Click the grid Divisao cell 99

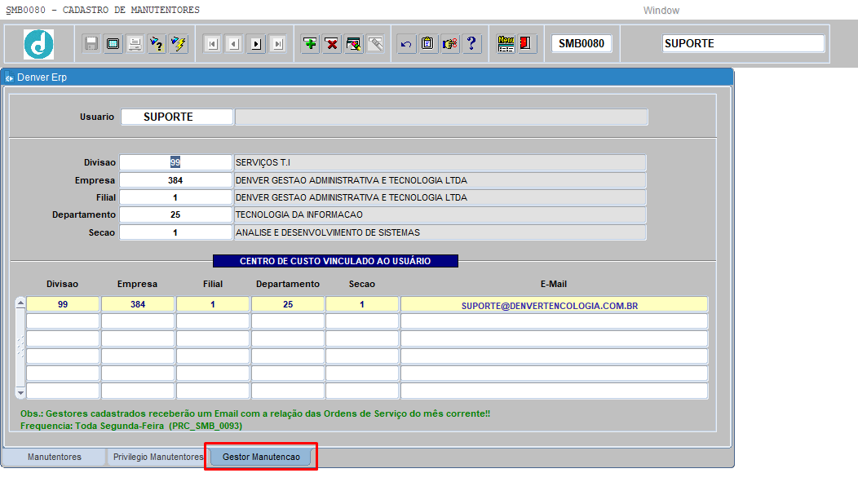63,304
